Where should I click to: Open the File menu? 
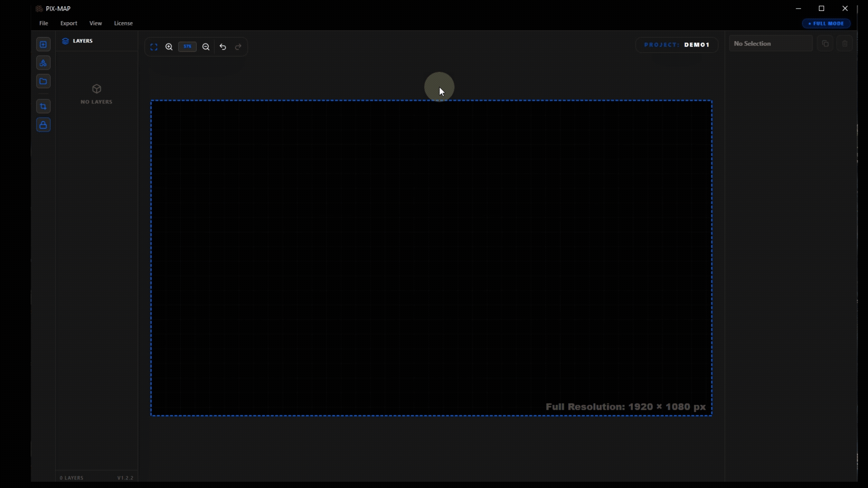pos(44,23)
